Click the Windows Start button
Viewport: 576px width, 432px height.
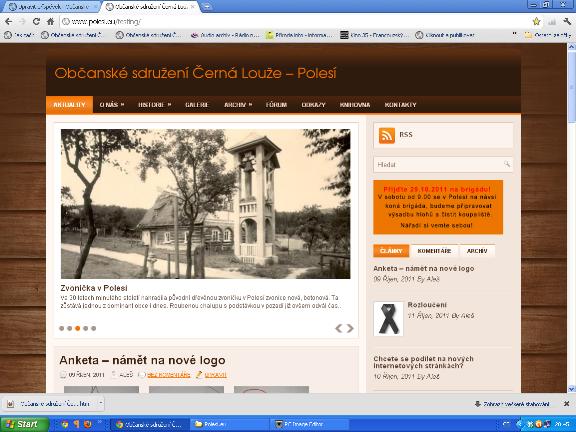[x=25, y=424]
